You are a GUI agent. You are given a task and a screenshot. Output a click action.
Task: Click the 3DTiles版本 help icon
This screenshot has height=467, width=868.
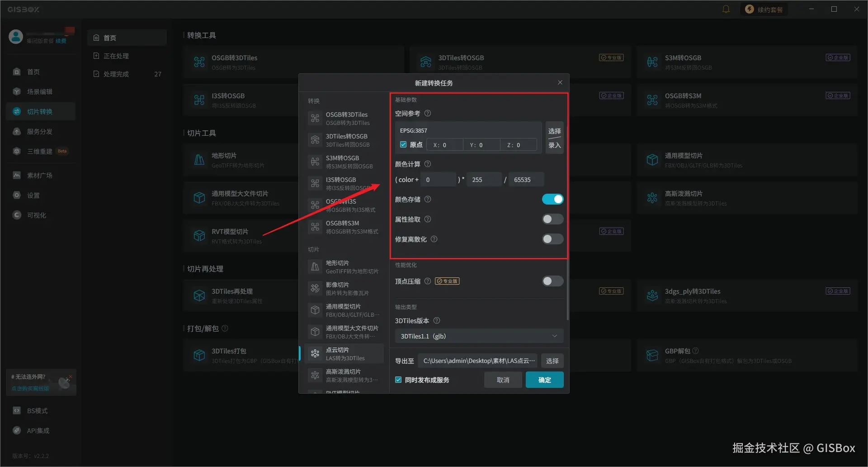pos(437,320)
